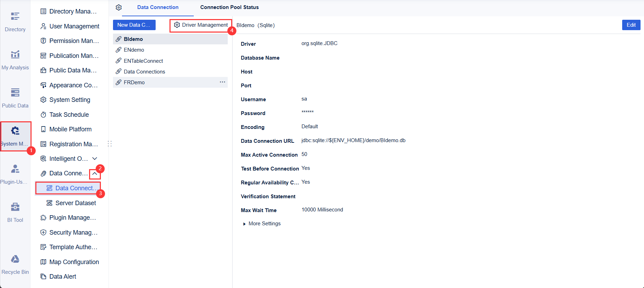Expand the More Settings section
Viewport: 644px width, 288px height.
(262, 224)
